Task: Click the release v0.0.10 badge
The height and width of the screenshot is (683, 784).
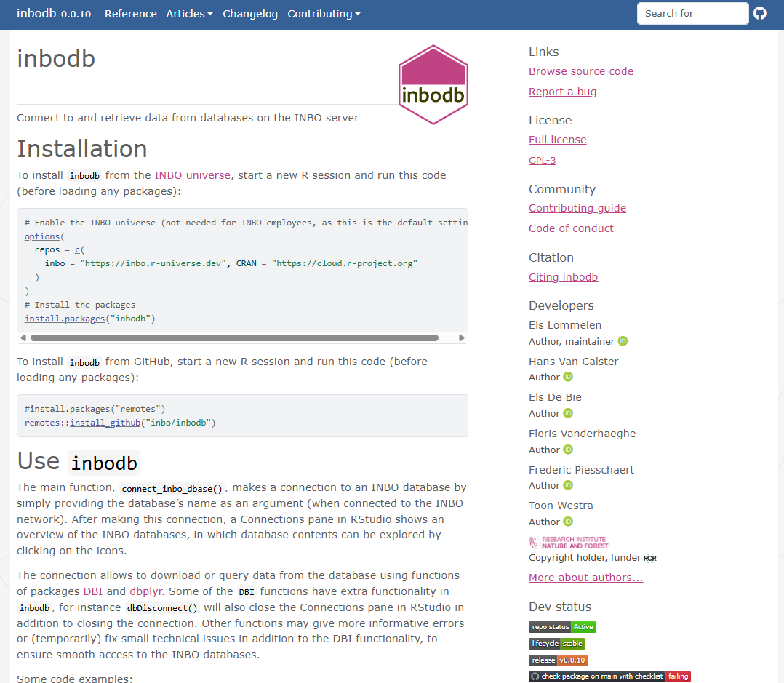Action: (x=559, y=660)
